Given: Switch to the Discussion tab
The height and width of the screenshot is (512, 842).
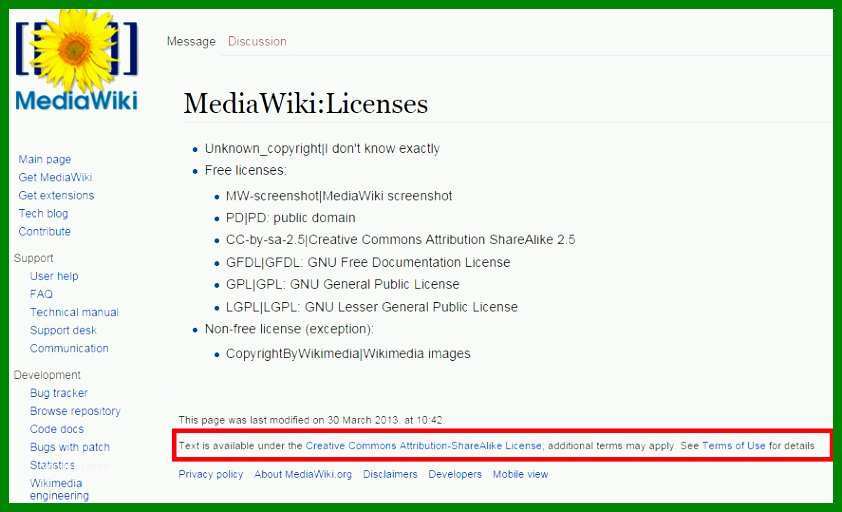Looking at the screenshot, I should [257, 41].
